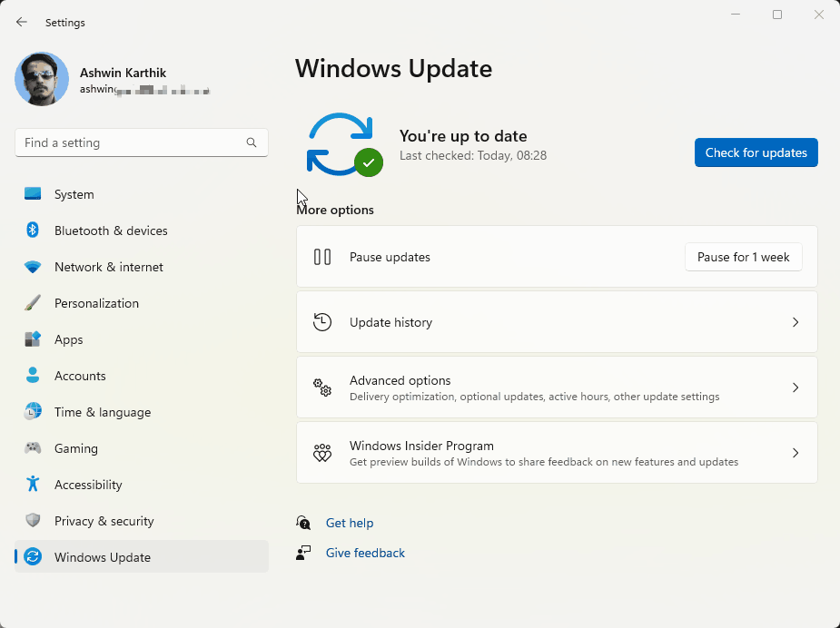
Task: Select the Accounts person icon
Action: coord(33,376)
